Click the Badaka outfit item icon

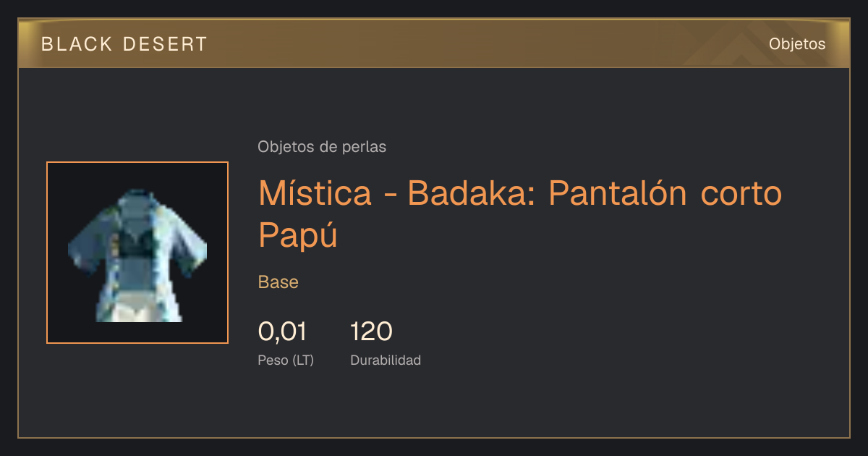coord(137,253)
